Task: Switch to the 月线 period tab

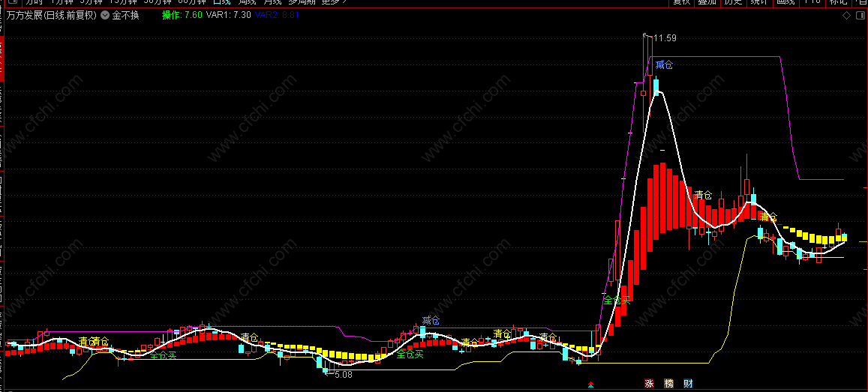Action: [272, 2]
